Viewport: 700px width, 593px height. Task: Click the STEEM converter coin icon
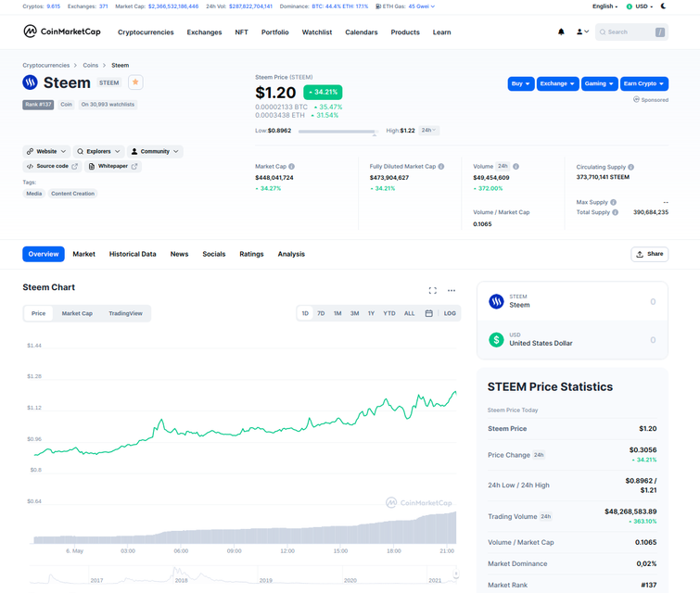pyautogui.click(x=496, y=302)
